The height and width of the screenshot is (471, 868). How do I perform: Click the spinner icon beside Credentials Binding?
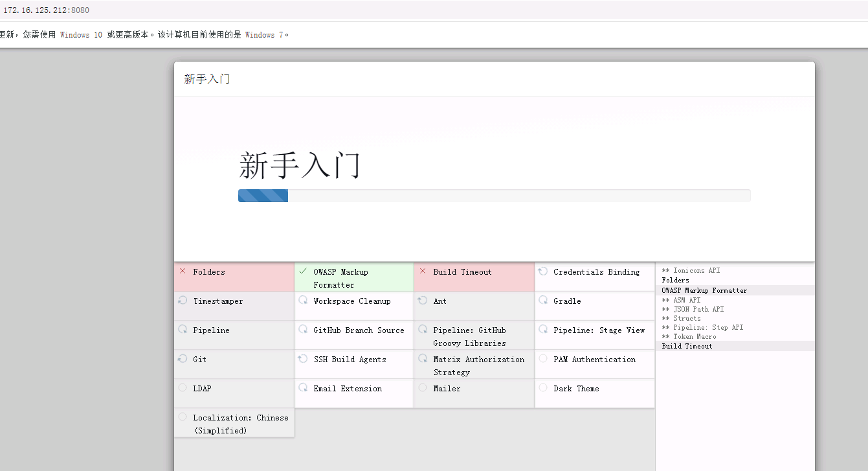(x=543, y=271)
